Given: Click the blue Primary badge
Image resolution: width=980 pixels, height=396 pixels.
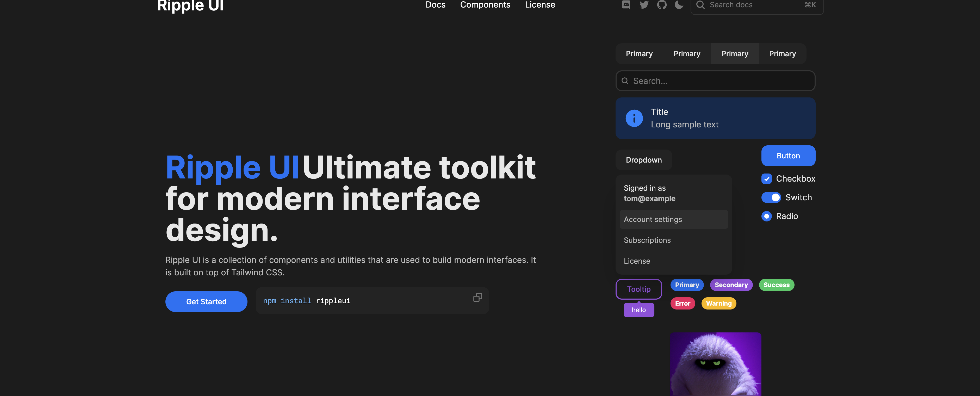Looking at the screenshot, I should tap(687, 285).
